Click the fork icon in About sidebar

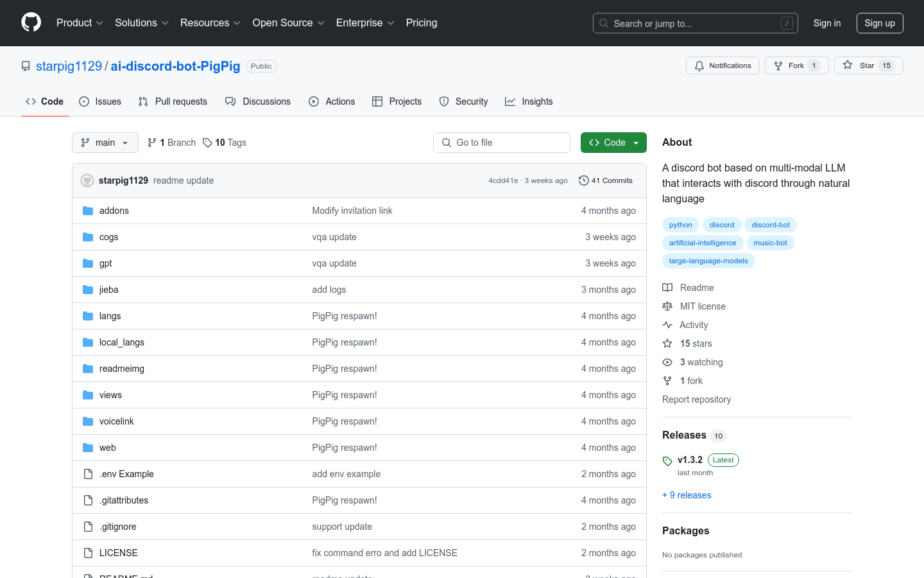667,381
